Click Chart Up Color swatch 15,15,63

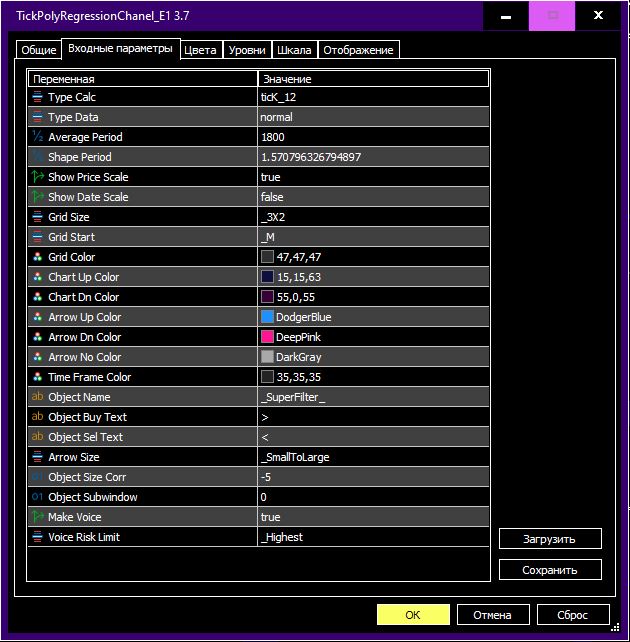pos(267,277)
